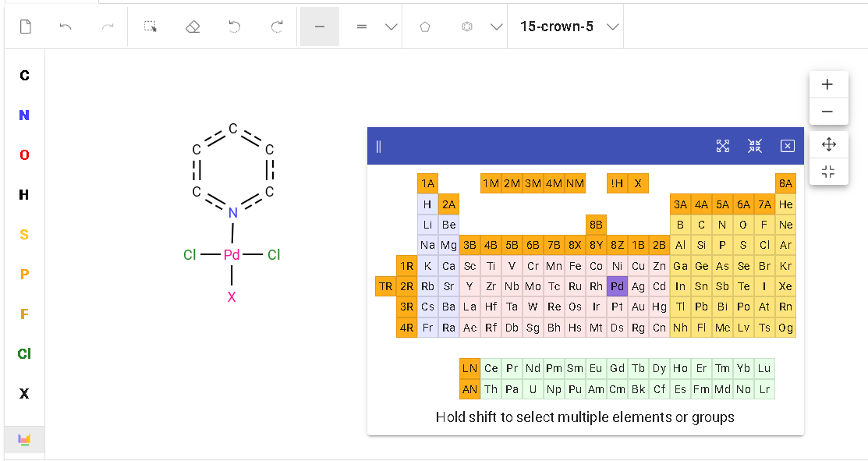The height and width of the screenshot is (461, 868).
Task: Expand the double bond type dropdown
Action: coord(391,27)
